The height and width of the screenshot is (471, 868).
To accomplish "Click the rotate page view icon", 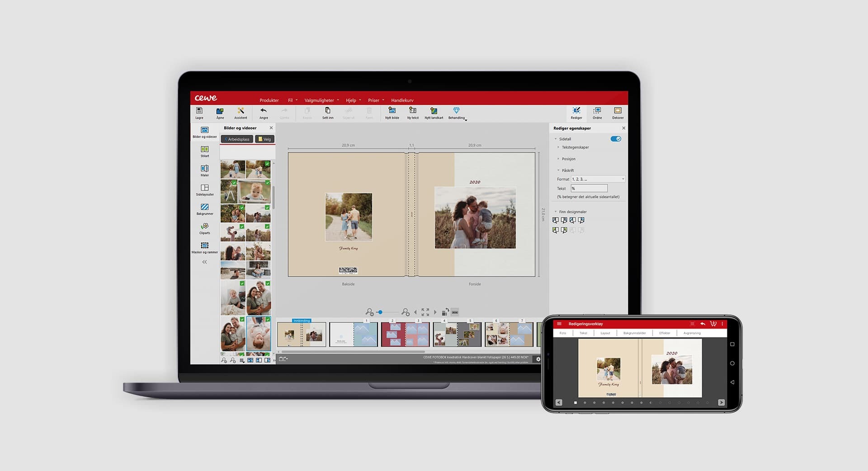I will tap(445, 312).
